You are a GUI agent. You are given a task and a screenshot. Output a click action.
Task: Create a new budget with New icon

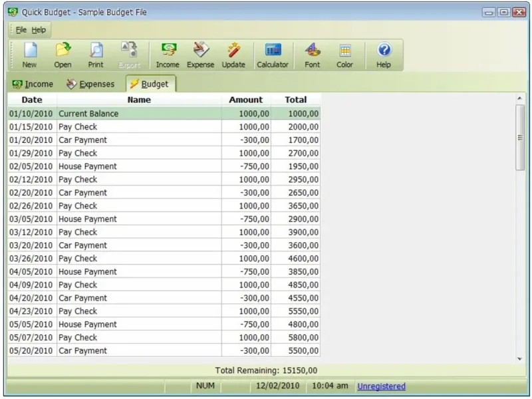click(30, 55)
